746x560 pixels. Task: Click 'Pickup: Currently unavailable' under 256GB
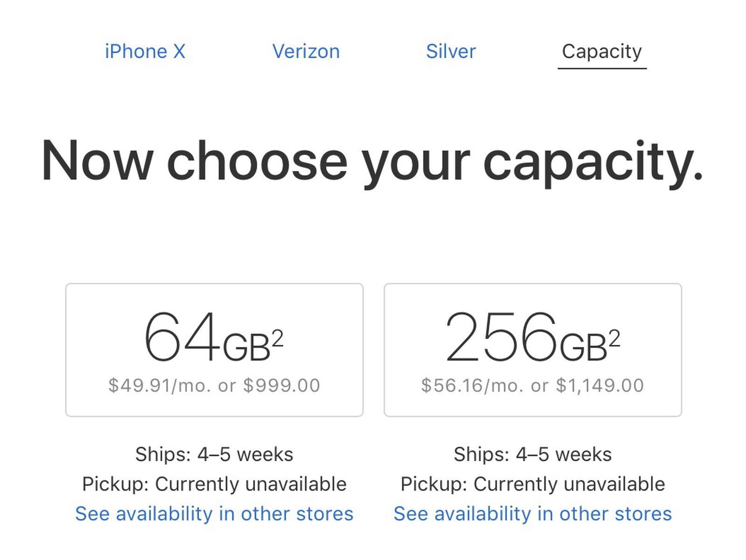[532, 484]
